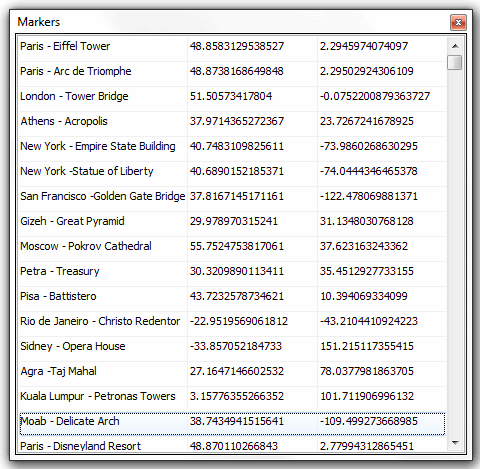The width and height of the screenshot is (480, 469).
Task: Click longitude value -109.499273668985
Action: coord(369,421)
